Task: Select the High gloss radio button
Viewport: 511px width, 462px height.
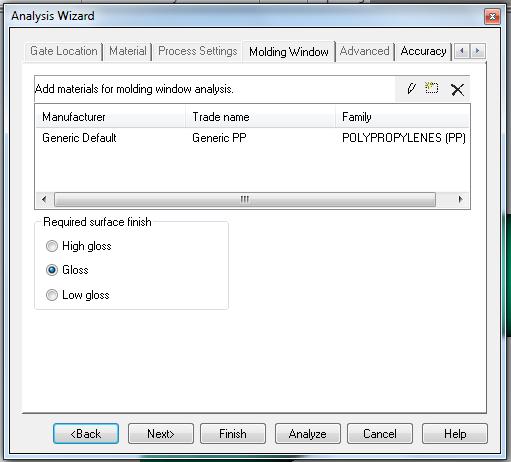Action: pyautogui.click(x=52, y=246)
